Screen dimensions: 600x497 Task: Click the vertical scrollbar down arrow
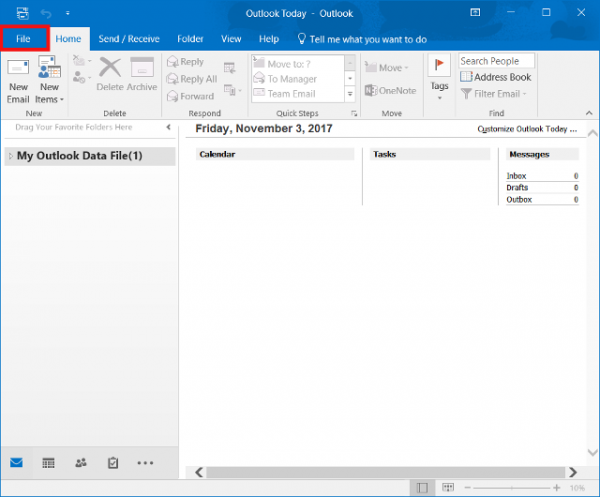[x=592, y=453]
